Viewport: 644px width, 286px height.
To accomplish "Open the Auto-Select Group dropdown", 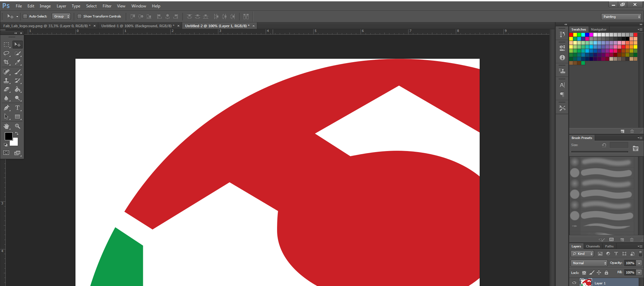I will (x=61, y=16).
